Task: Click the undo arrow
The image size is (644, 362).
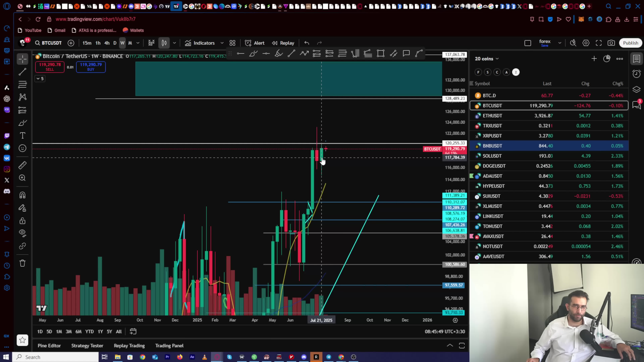Action: pos(307,43)
